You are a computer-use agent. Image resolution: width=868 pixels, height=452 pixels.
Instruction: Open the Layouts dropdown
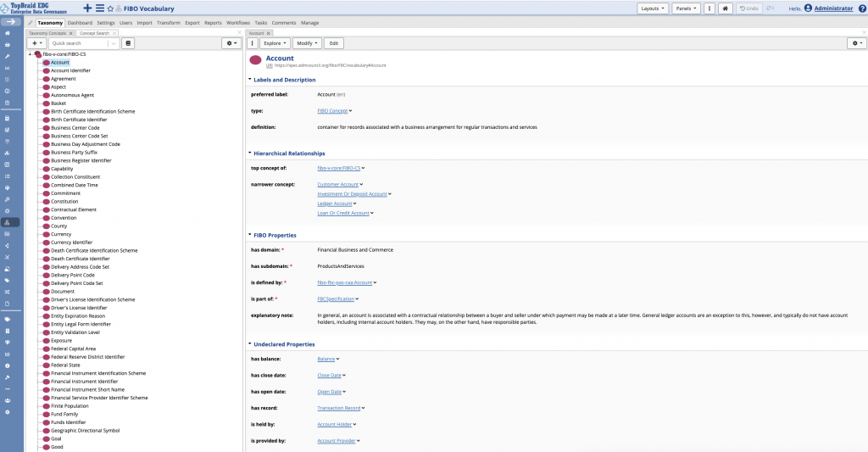653,8
